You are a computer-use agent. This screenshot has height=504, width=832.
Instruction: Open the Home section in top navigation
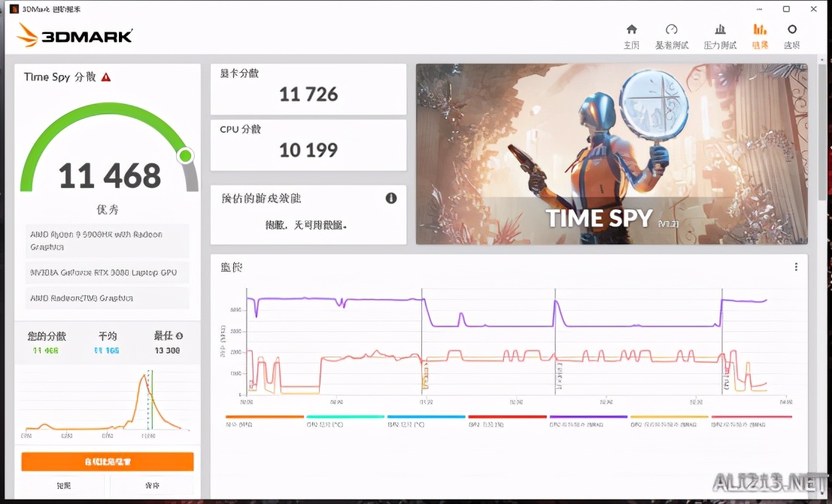coord(631,36)
